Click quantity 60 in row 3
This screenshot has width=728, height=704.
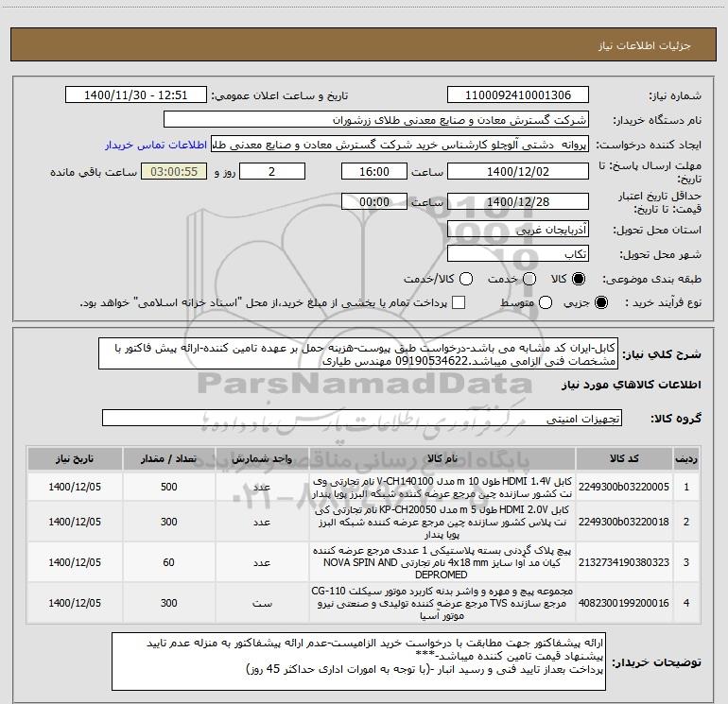(x=168, y=562)
